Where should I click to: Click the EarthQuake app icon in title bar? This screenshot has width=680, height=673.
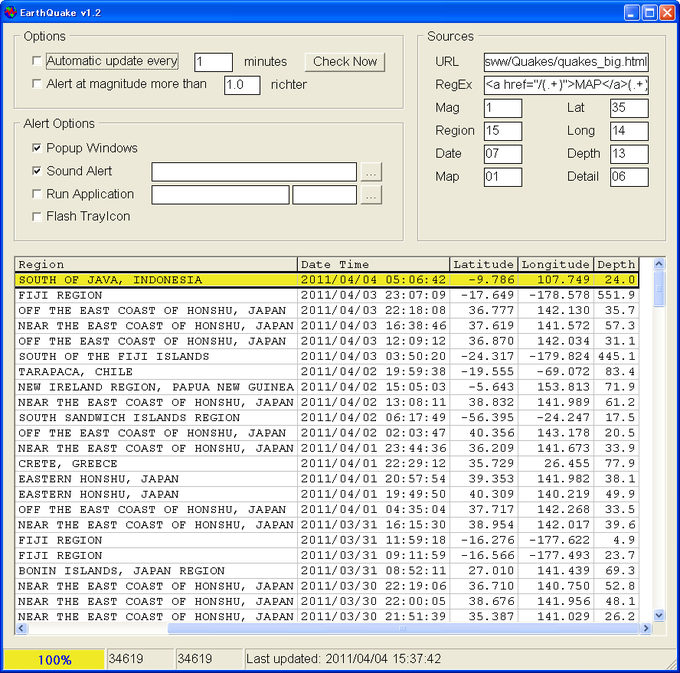click(10, 12)
